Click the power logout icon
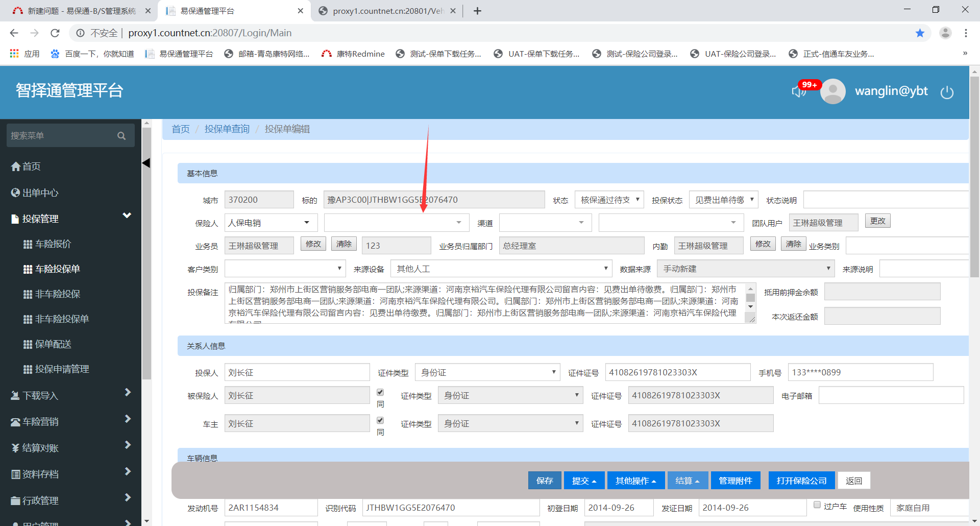The height and width of the screenshot is (526, 980). point(947,92)
